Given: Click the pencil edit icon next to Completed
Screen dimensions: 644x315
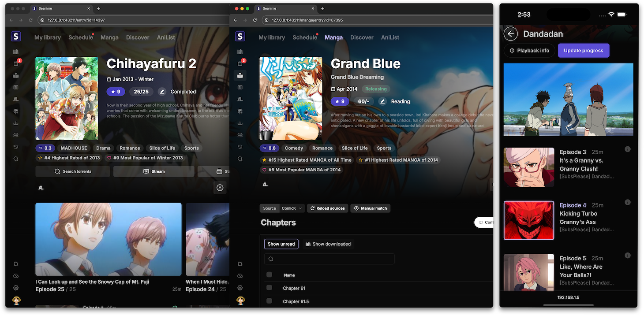Looking at the screenshot, I should click(162, 92).
